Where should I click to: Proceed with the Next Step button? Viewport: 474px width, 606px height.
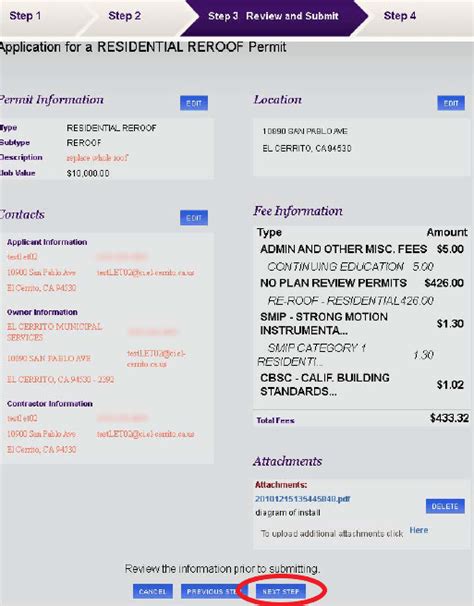tap(281, 591)
